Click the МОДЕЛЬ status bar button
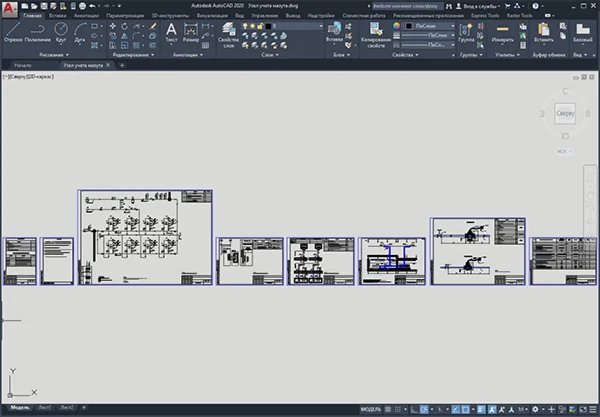 (371, 409)
